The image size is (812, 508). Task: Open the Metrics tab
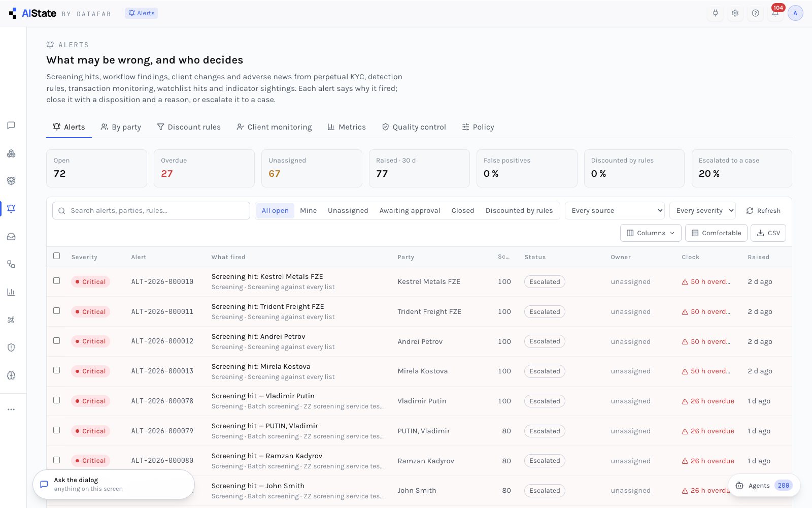point(347,127)
